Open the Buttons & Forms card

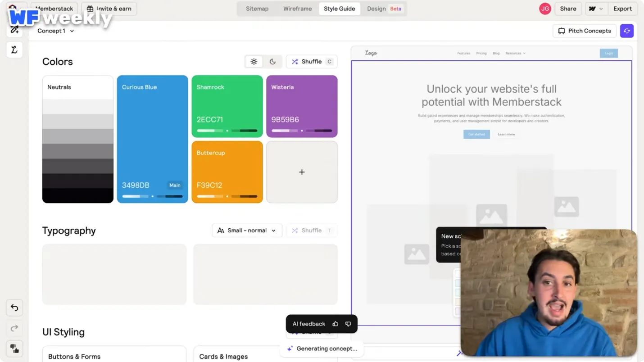tap(114, 354)
